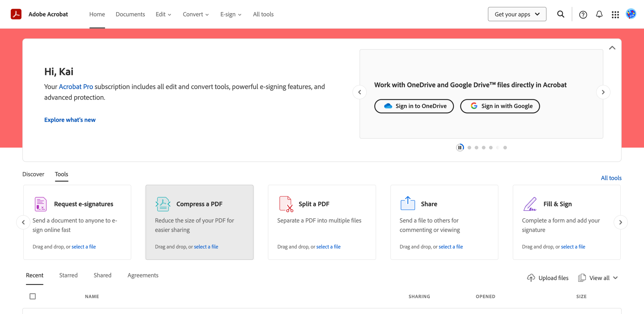
Task: Tick the select-all files checkbox
Action: [33, 296]
